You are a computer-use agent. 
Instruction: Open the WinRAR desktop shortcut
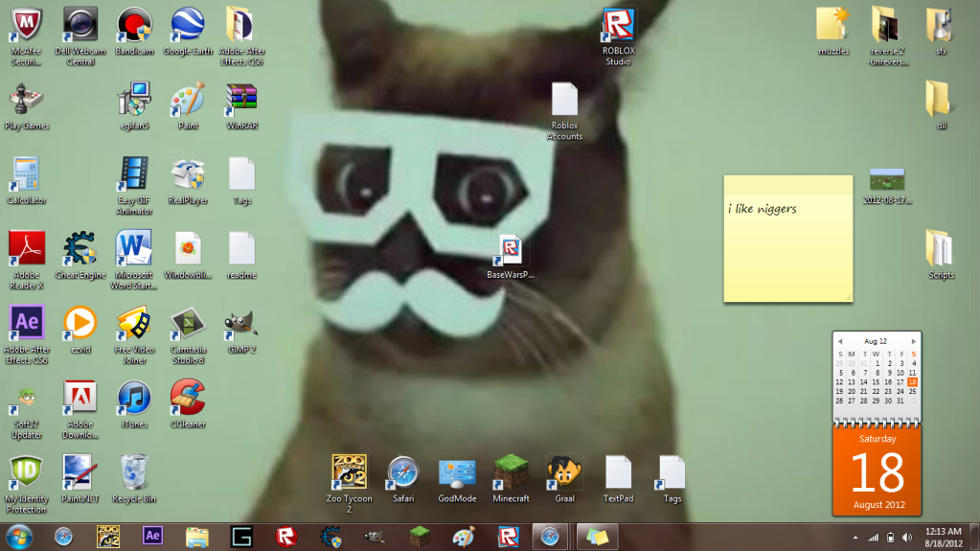[241, 106]
